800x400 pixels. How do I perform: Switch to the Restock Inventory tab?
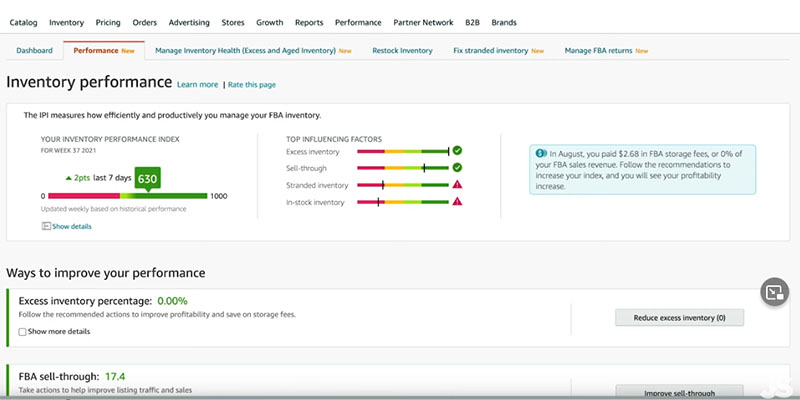[402, 50]
